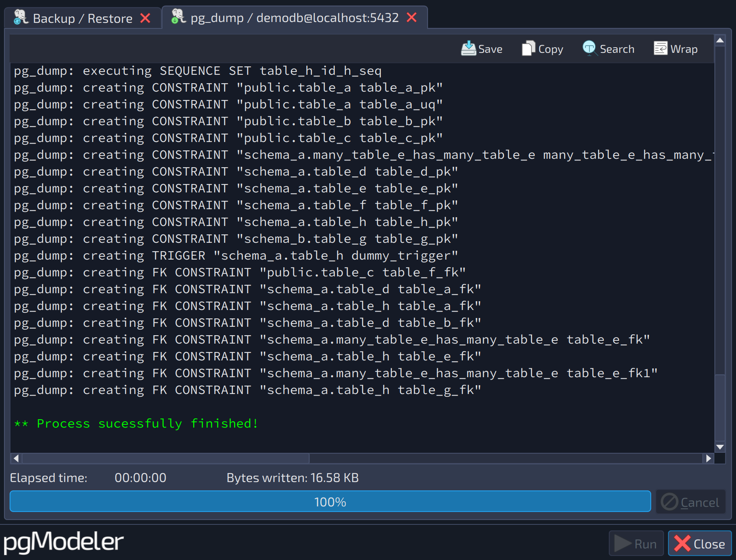
Task: Click the vertical scrollbar up arrow
Action: 720,40
